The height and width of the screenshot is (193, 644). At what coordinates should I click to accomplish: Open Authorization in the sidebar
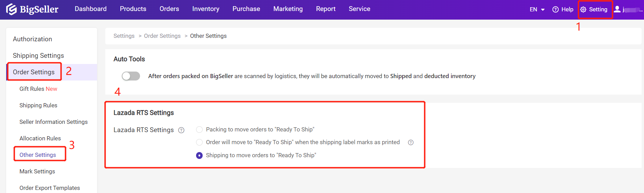pyautogui.click(x=32, y=39)
